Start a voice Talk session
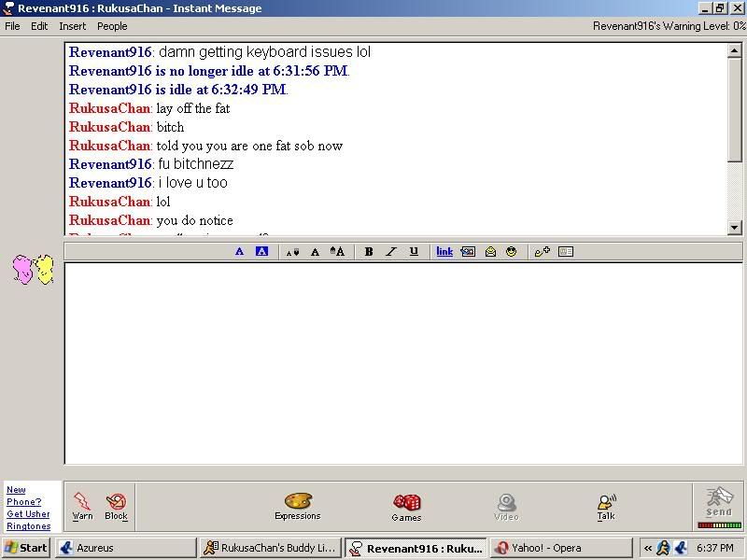747x560 pixels. tap(606, 507)
